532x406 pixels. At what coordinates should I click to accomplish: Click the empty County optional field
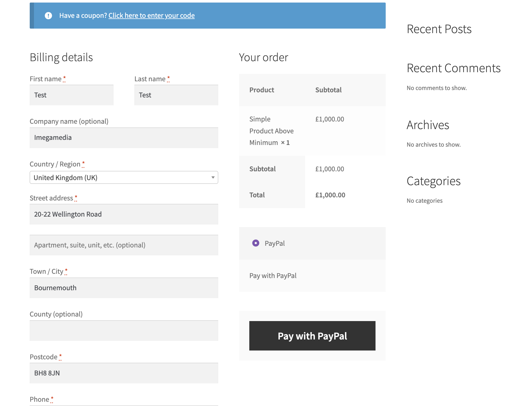coord(124,331)
